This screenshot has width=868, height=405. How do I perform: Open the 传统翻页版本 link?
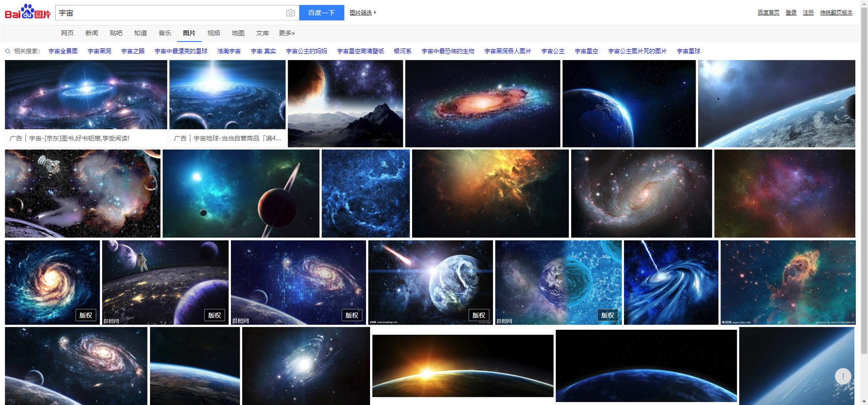coord(836,13)
